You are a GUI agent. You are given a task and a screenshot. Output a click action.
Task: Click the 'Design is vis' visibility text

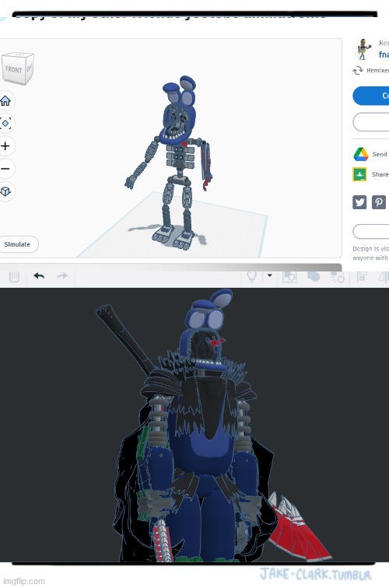(x=370, y=249)
